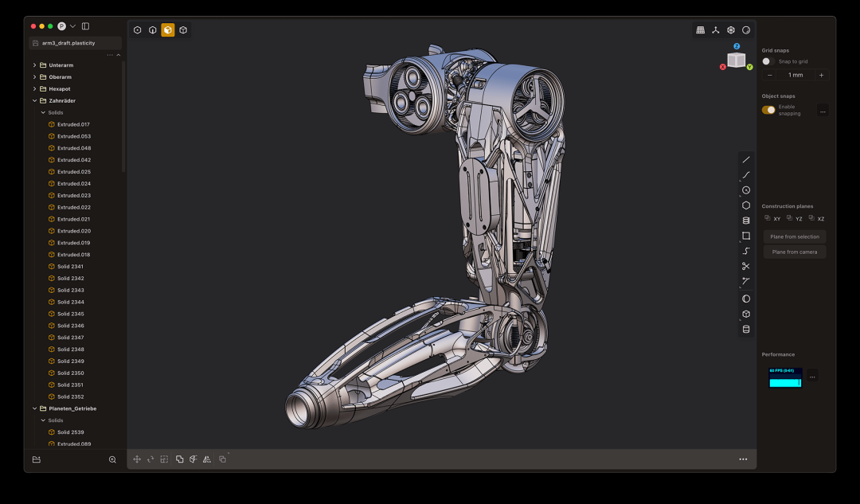The height and width of the screenshot is (504, 860).
Task: Click the Plane from camera button
Action: 795,251
